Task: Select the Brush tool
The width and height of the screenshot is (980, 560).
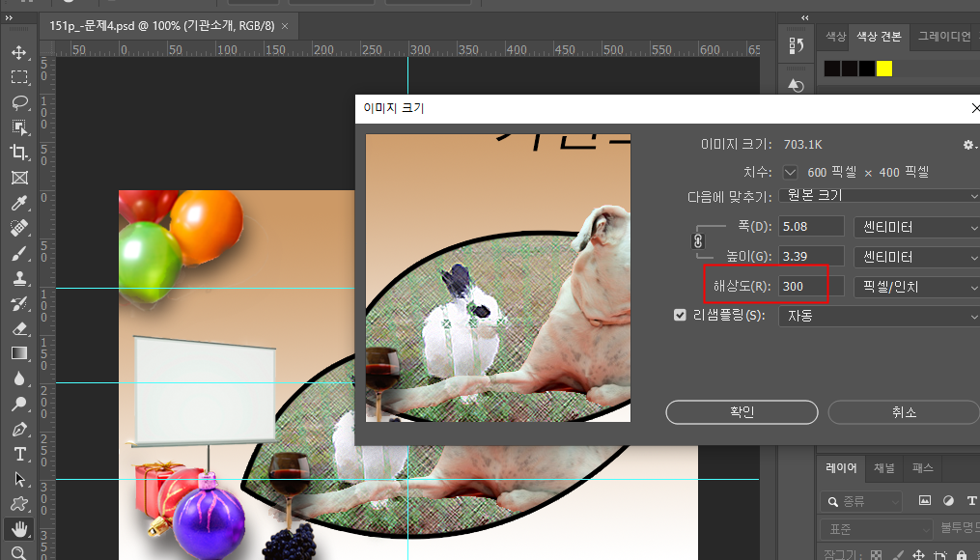Action: click(18, 253)
